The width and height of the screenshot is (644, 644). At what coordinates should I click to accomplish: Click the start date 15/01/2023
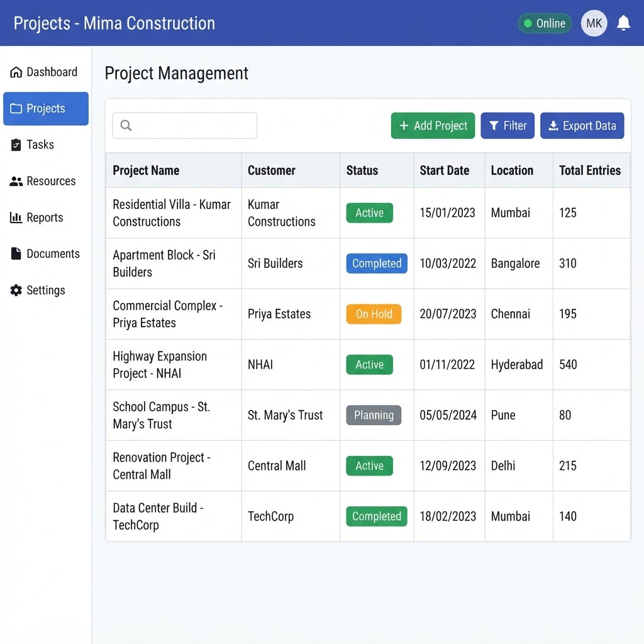tap(447, 213)
